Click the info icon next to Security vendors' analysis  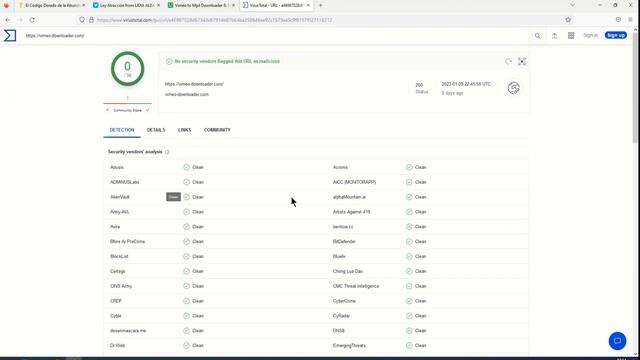click(x=167, y=152)
